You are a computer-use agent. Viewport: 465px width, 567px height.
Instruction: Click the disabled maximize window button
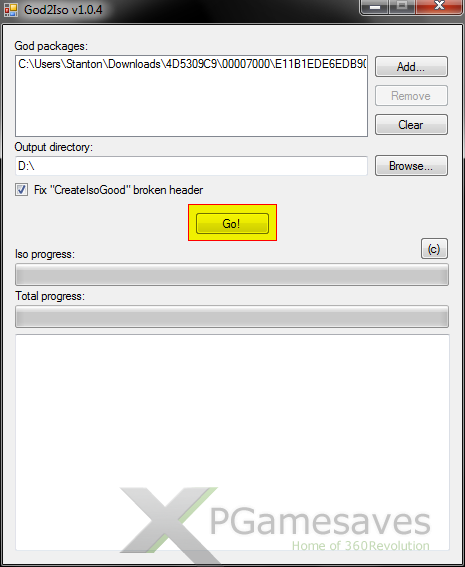coord(402,7)
